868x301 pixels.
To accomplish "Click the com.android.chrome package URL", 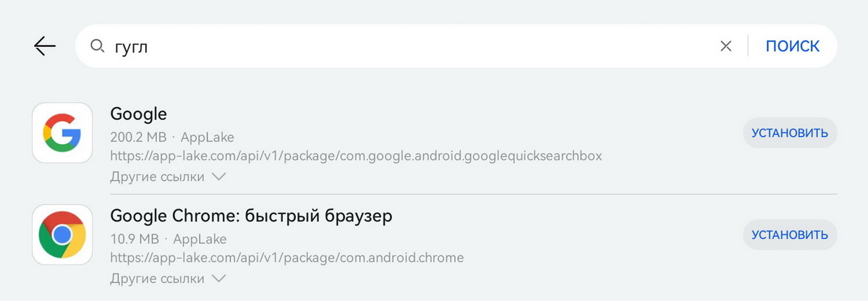I will (287, 257).
